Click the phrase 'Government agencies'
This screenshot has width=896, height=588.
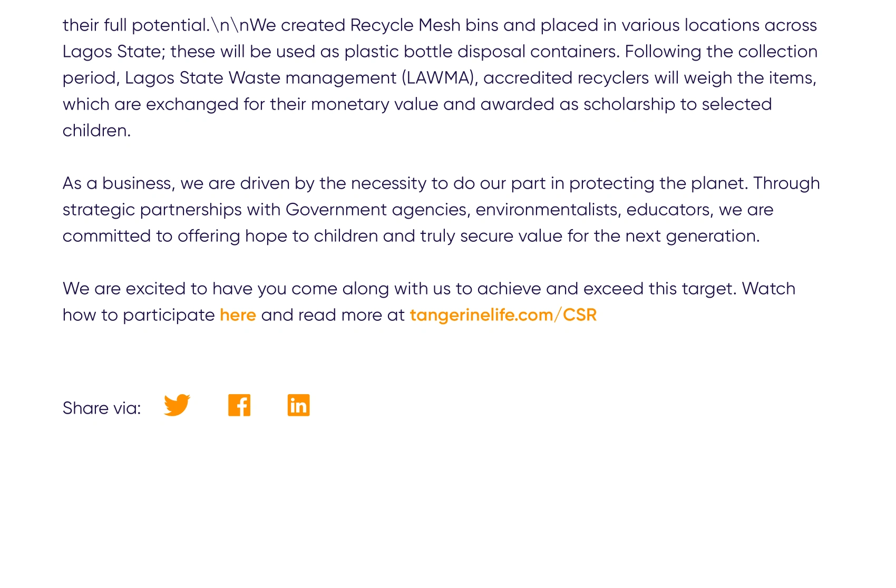(376, 210)
